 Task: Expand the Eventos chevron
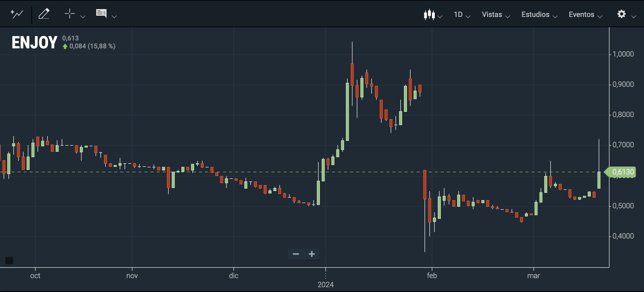600,17
